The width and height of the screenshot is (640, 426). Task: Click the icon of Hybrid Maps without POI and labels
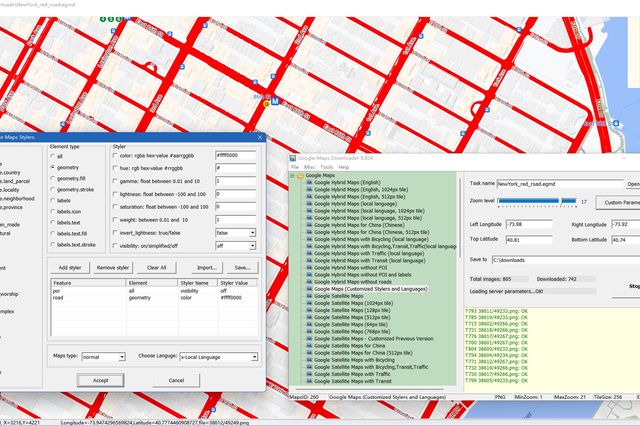point(309,275)
